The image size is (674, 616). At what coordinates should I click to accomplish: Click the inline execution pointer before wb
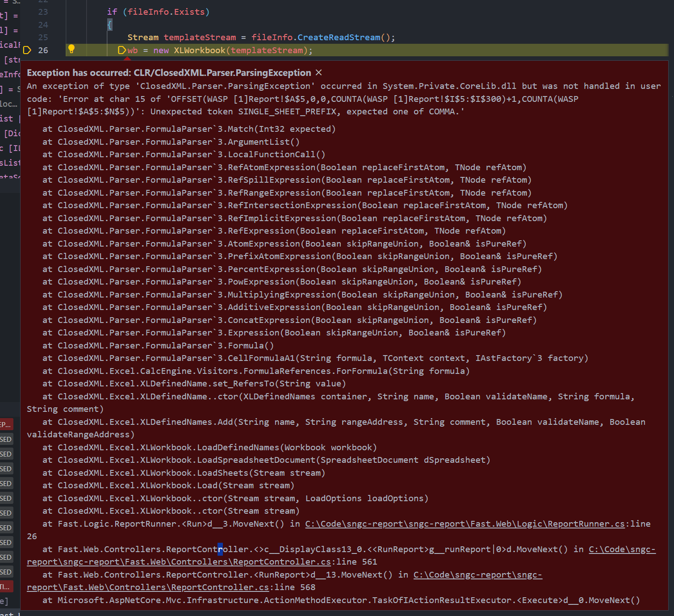pyautogui.click(x=121, y=50)
